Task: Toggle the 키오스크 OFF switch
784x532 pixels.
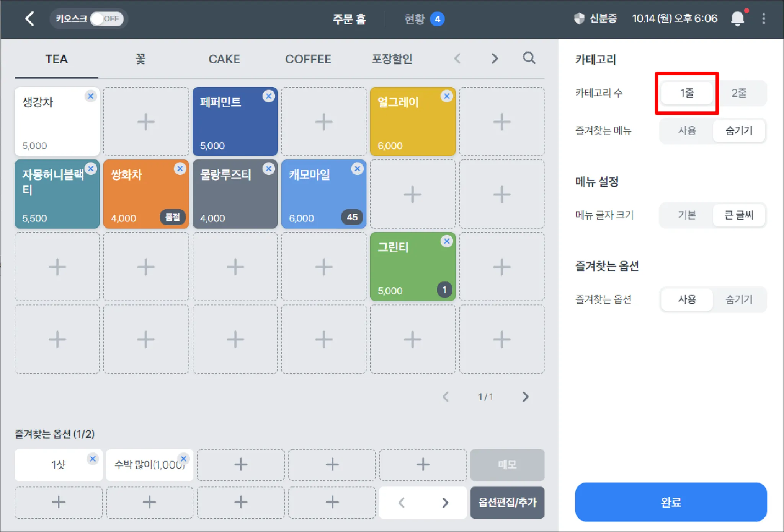Action: [106, 18]
